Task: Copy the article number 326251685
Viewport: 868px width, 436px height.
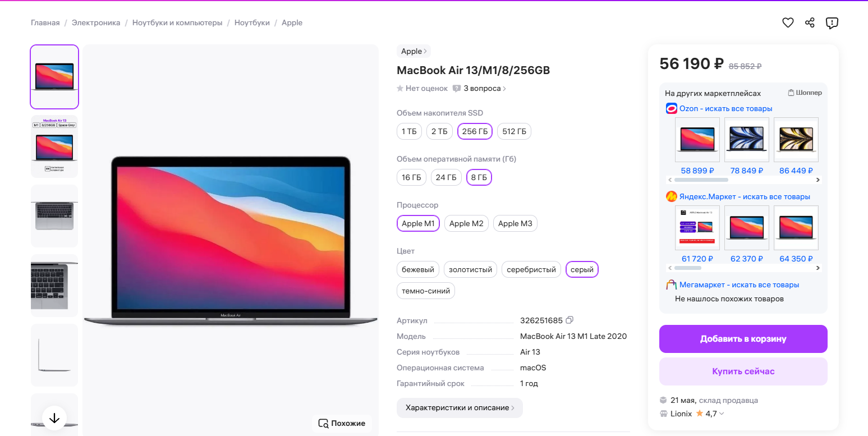Action: click(570, 320)
